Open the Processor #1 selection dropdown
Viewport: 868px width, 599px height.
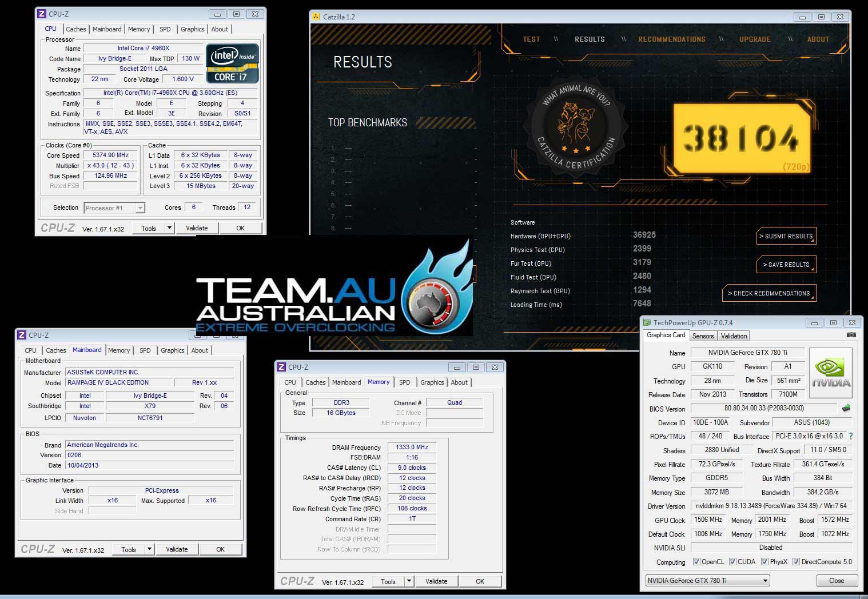point(140,208)
